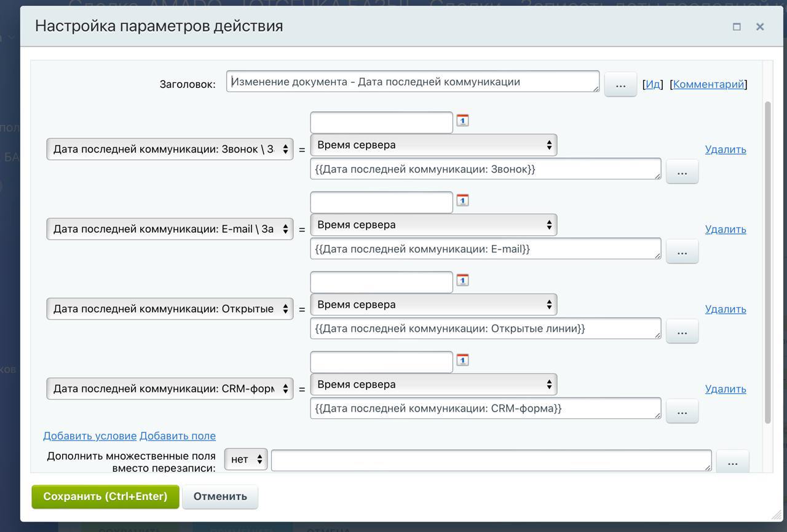Open field dropdown 'Дата последней коммуникации: Звонок'

pyautogui.click(x=170, y=149)
